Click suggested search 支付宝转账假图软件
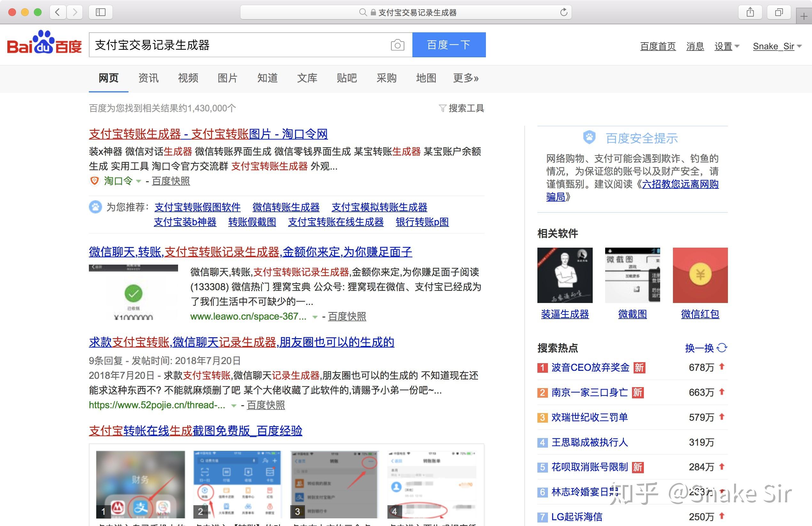 (x=198, y=207)
